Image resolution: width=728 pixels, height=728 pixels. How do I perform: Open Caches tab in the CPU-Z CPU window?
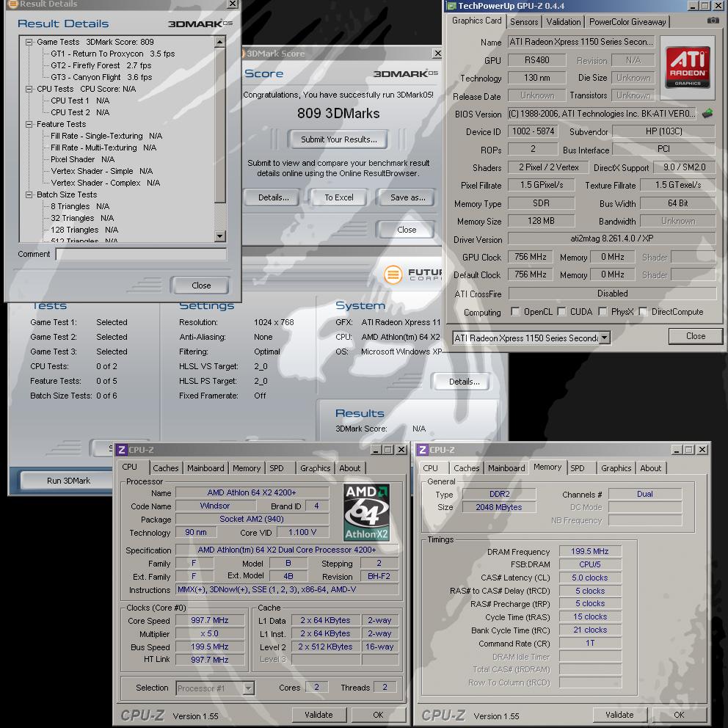[165, 468]
